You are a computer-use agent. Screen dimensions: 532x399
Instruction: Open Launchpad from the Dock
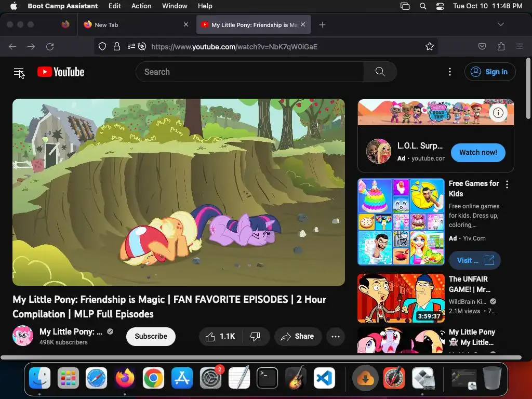tap(68, 378)
